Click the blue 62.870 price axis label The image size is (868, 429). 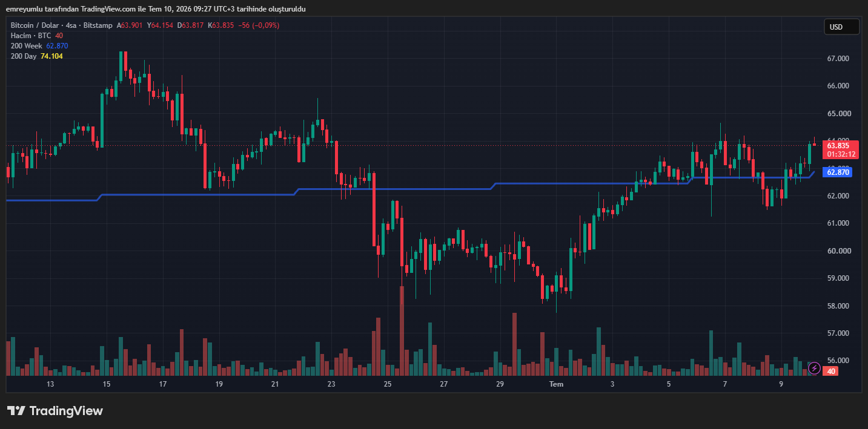[838, 172]
